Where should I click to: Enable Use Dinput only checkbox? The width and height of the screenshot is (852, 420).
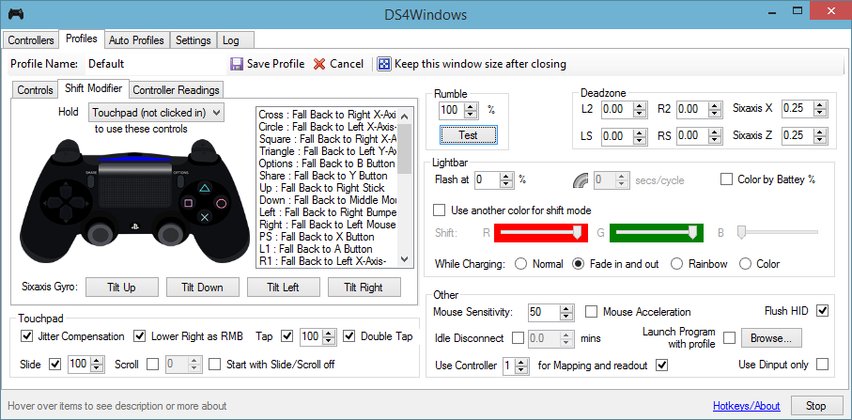[x=823, y=364]
